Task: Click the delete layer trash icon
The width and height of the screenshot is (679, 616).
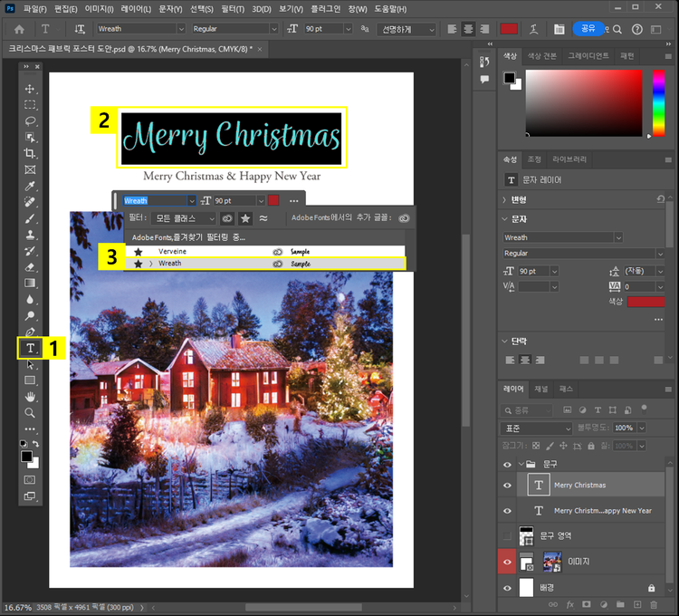Action: coord(652,603)
